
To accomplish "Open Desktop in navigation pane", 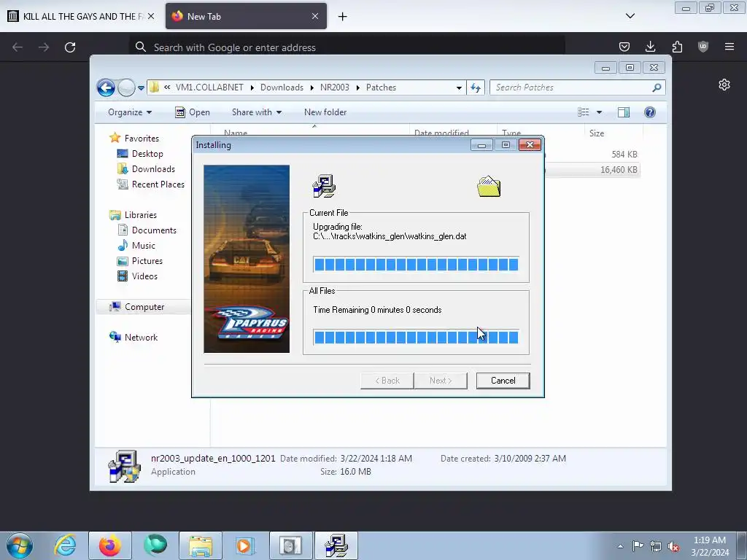I will click(x=147, y=154).
